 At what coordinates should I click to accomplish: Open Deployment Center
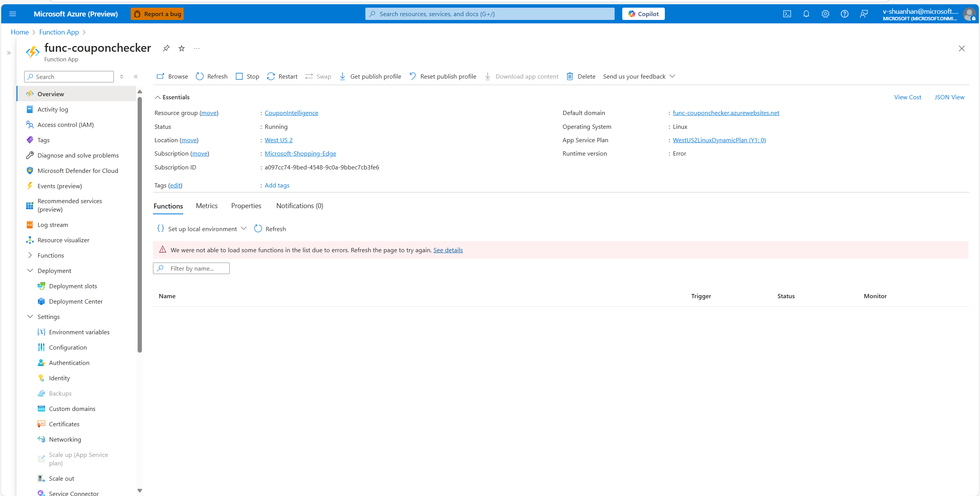click(x=77, y=301)
